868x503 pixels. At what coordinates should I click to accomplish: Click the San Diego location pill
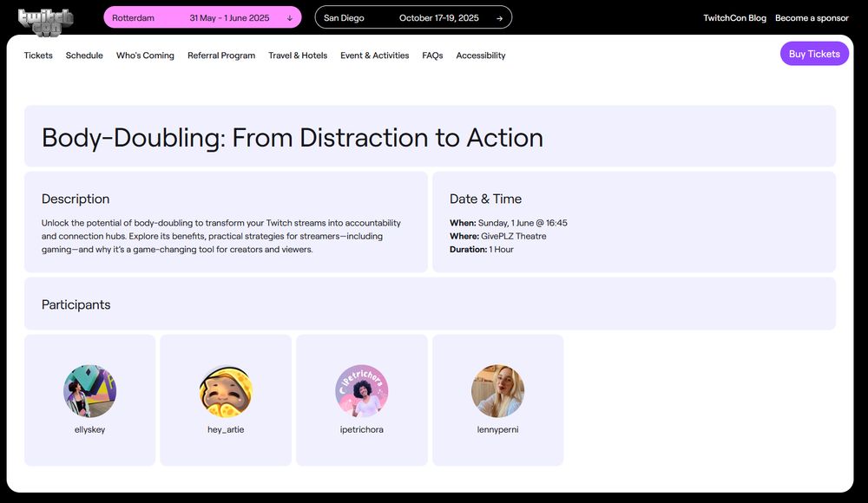(344, 17)
